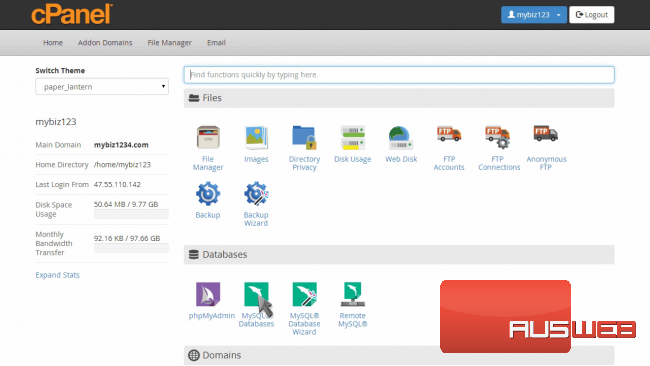This screenshot has width=650, height=366.
Task: Open Directory Privacy folder icon
Action: 304,137
